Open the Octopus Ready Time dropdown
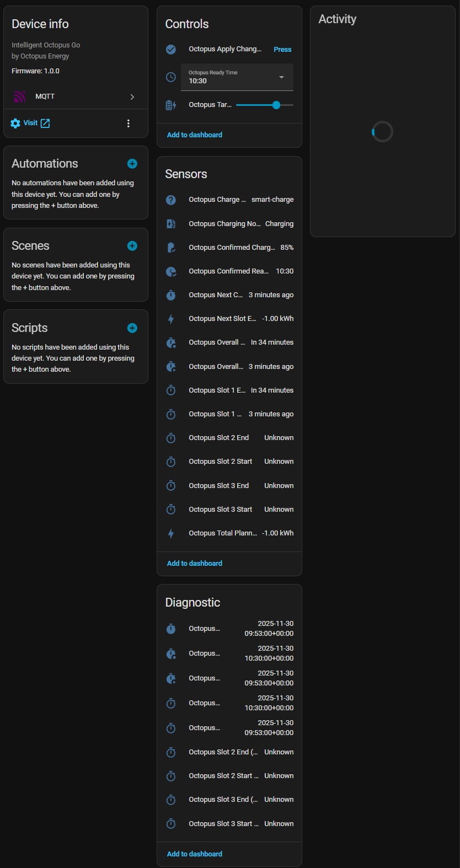 click(237, 77)
